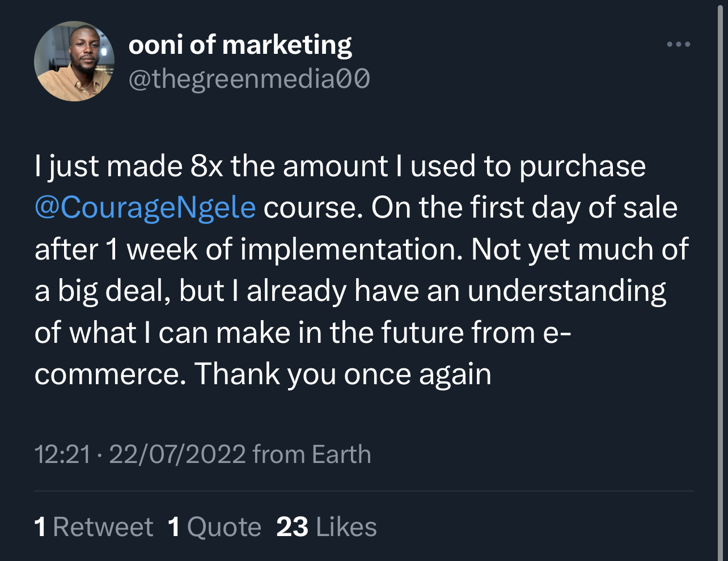Click the number 23 likes count
Screen dimensions: 728x561
[x=292, y=527]
